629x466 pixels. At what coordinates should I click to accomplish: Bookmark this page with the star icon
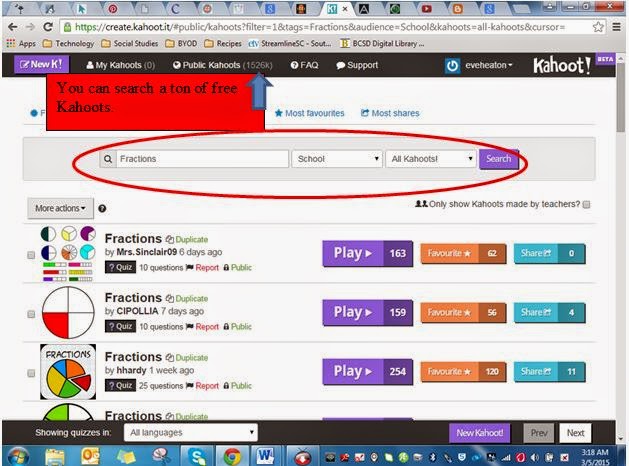pos(598,27)
